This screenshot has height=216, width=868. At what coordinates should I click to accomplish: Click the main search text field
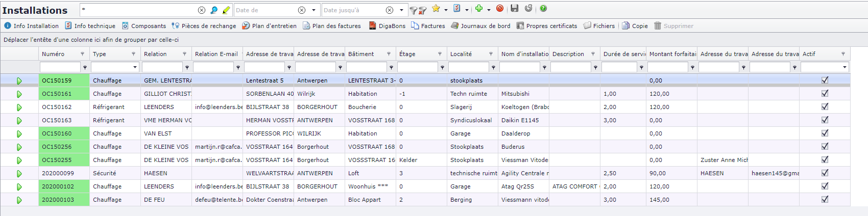(138, 10)
